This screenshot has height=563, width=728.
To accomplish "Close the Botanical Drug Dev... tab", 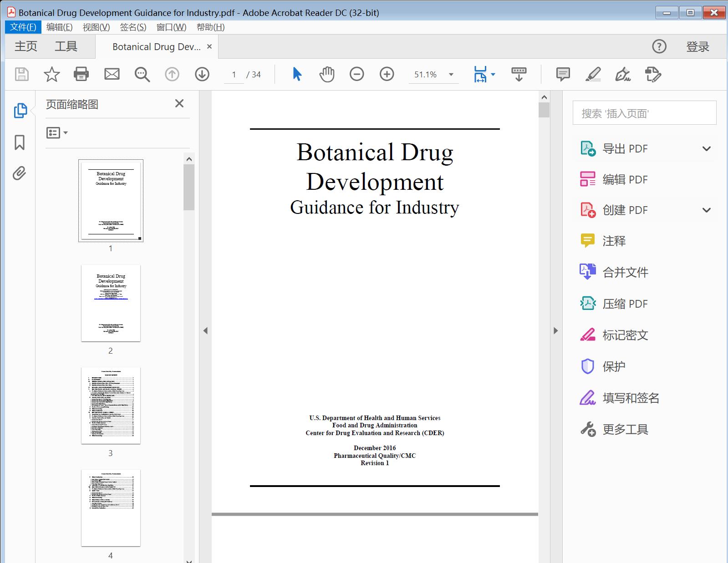I will [x=209, y=46].
